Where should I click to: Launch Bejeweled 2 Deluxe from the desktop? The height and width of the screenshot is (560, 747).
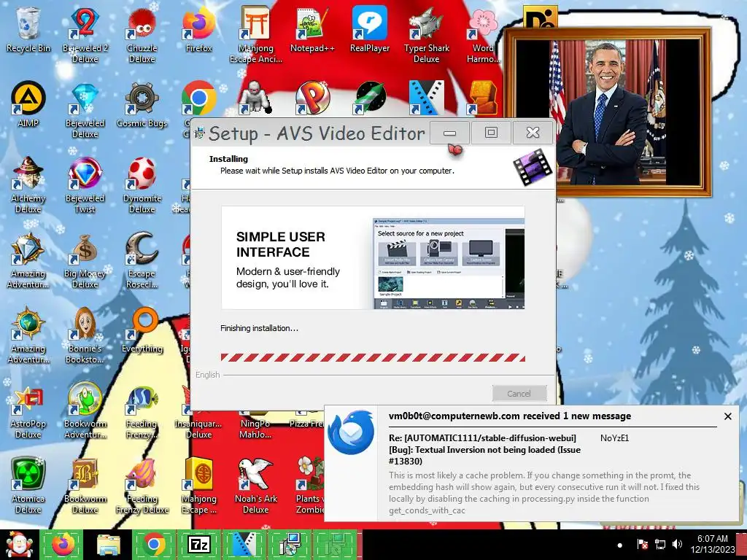coord(85,34)
